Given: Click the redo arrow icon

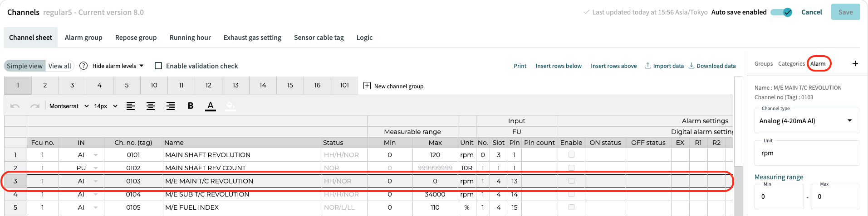Looking at the screenshot, I should tap(35, 106).
